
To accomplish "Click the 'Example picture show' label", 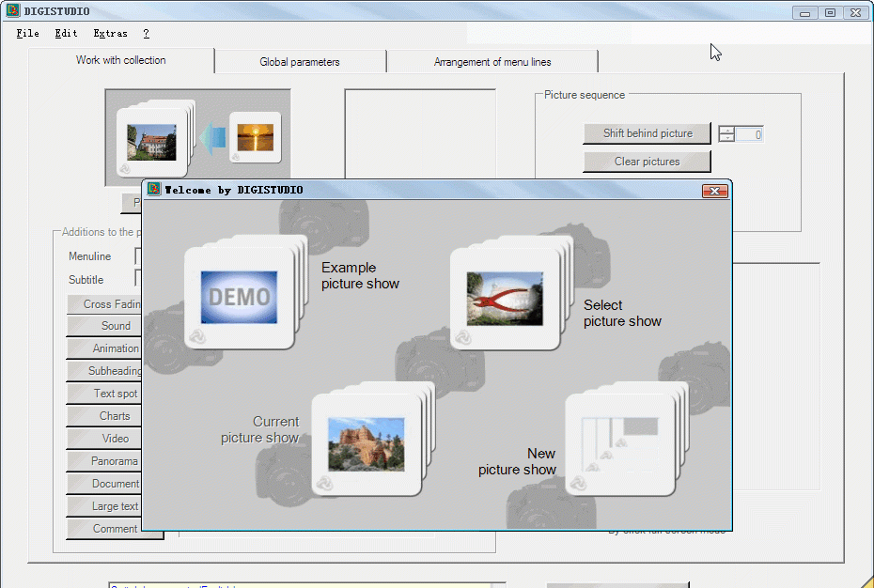I will [x=360, y=276].
